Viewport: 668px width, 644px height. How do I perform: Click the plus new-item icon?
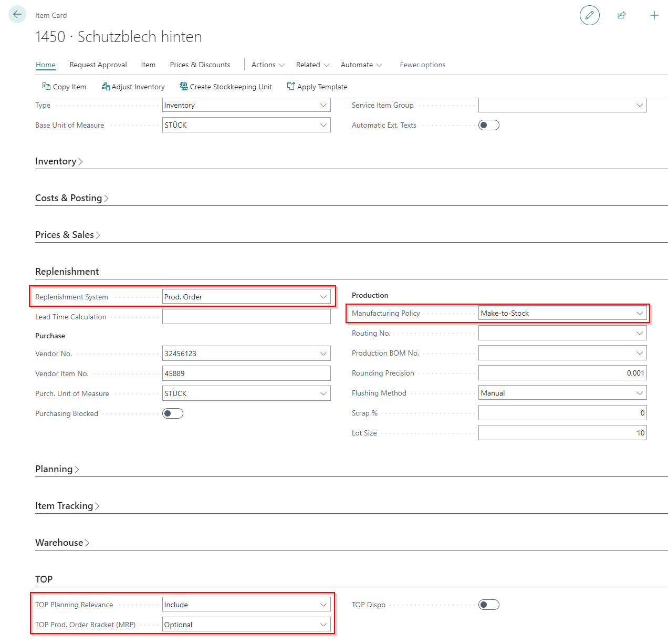pyautogui.click(x=654, y=15)
